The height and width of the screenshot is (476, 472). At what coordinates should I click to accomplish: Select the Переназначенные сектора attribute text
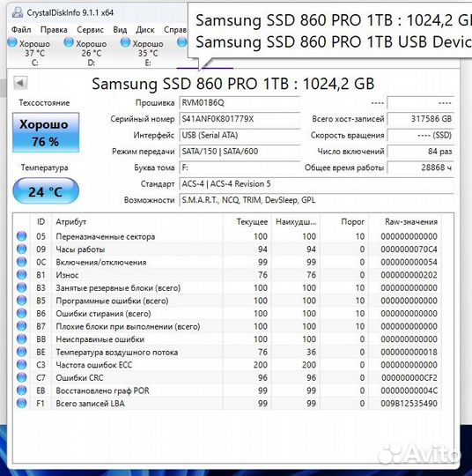(106, 236)
